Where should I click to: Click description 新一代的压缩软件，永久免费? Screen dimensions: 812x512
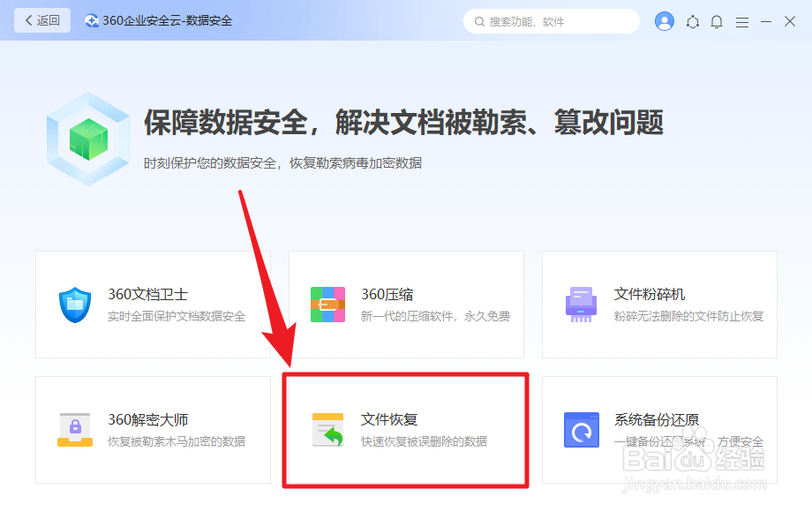click(x=435, y=316)
